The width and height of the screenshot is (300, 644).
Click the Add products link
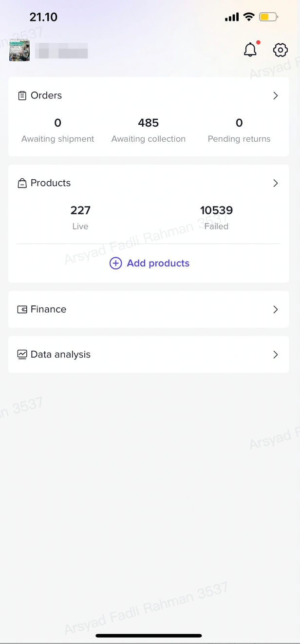[x=158, y=264]
